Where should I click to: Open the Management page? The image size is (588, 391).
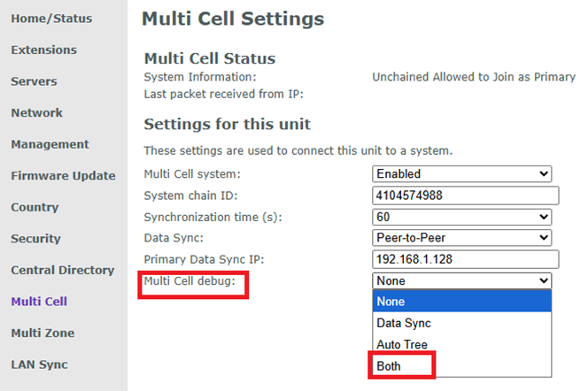pos(50,144)
